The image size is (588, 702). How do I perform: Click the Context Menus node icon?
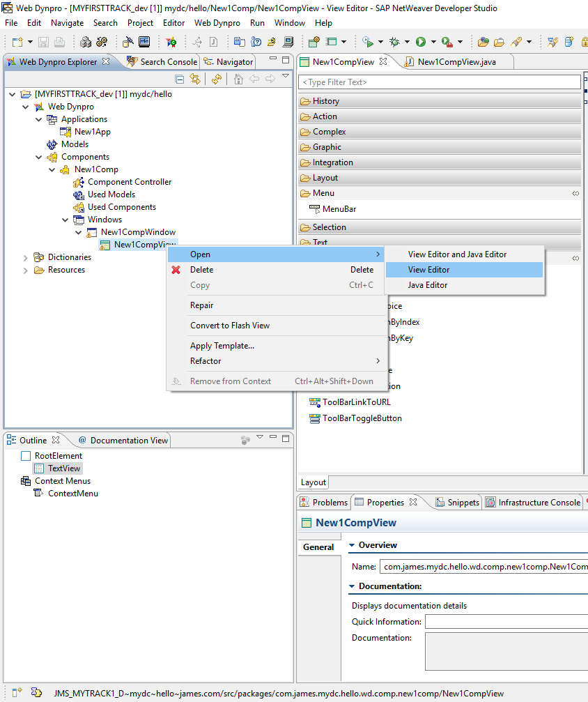pyautogui.click(x=26, y=481)
